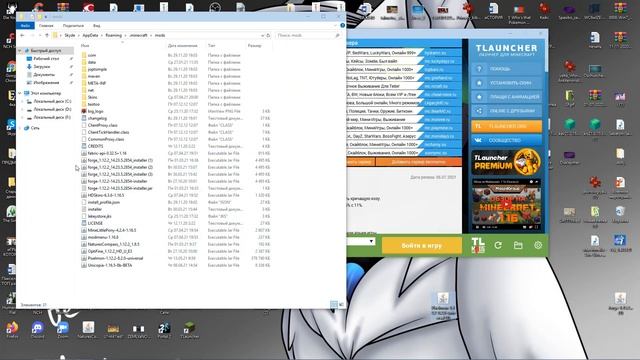Open Discord desktop shortcut
Viewport: 640px width, 360px height.
(x=38, y=329)
